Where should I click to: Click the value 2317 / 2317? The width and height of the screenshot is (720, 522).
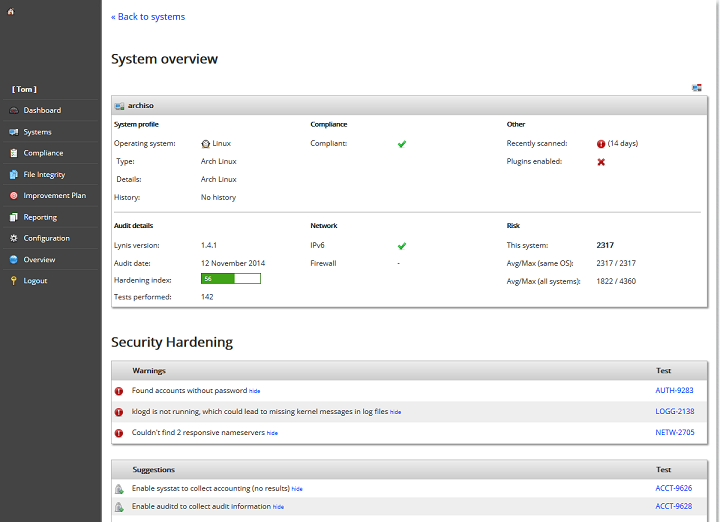click(x=616, y=264)
